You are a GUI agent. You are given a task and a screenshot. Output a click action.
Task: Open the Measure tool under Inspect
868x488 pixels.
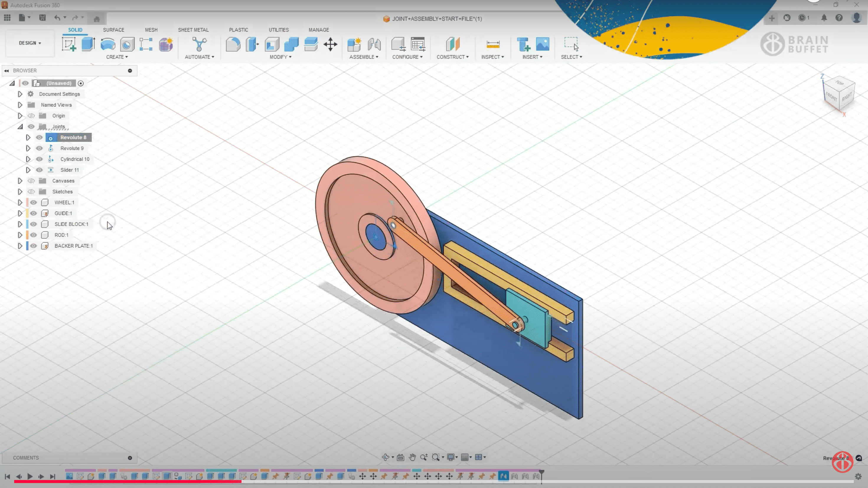[493, 44]
